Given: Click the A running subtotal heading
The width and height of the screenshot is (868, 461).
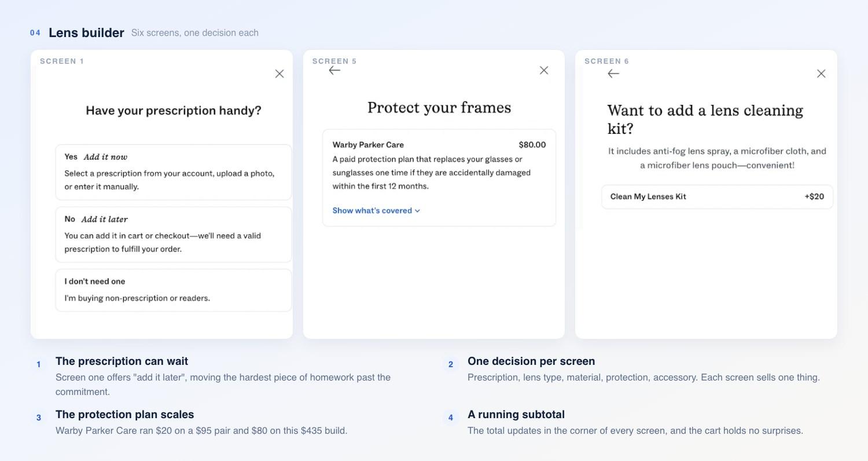Looking at the screenshot, I should 516,415.
